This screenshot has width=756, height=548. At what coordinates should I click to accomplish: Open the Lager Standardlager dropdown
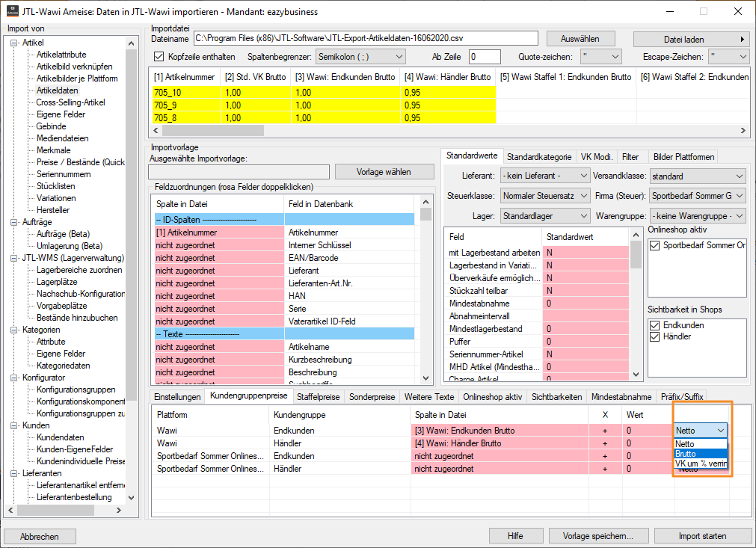click(x=545, y=216)
